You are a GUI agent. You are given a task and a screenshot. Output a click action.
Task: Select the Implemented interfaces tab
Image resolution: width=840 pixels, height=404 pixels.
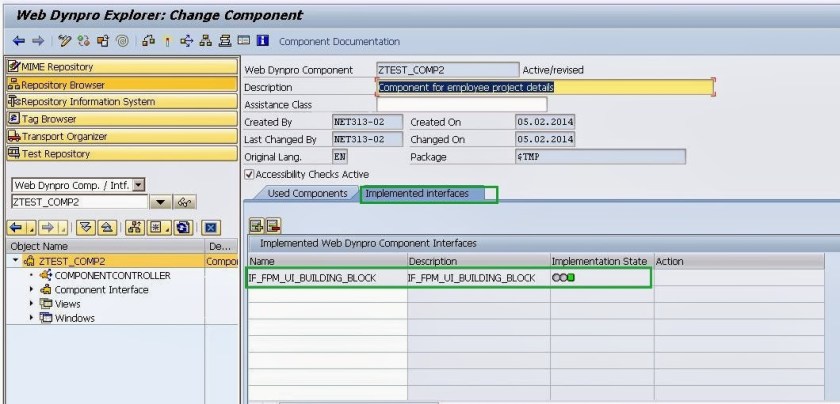[x=417, y=193]
